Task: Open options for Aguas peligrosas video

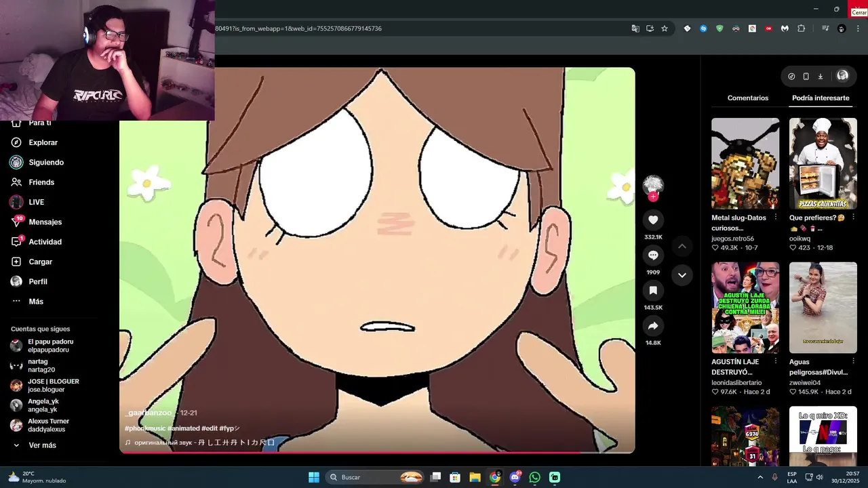Action: click(x=853, y=361)
